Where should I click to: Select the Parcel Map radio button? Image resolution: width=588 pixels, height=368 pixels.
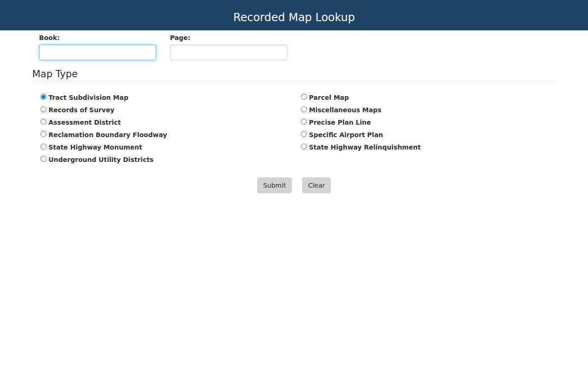304,97
